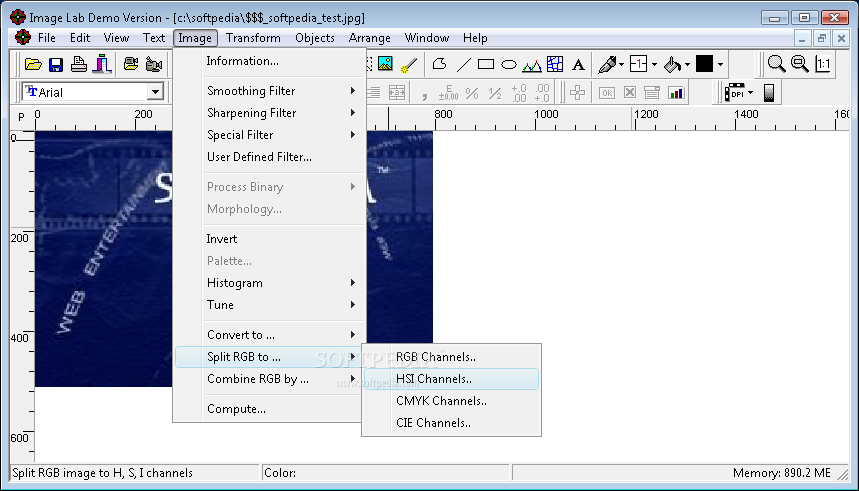
Task: Open the View menu
Action: 116,38
